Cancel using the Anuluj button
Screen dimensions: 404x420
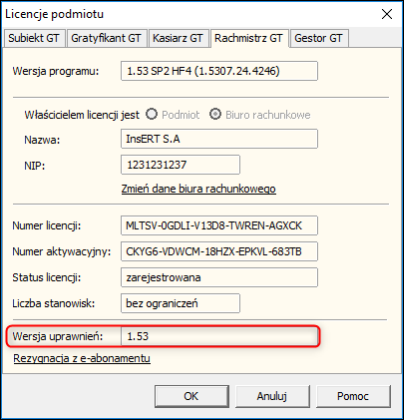pyautogui.click(x=272, y=396)
